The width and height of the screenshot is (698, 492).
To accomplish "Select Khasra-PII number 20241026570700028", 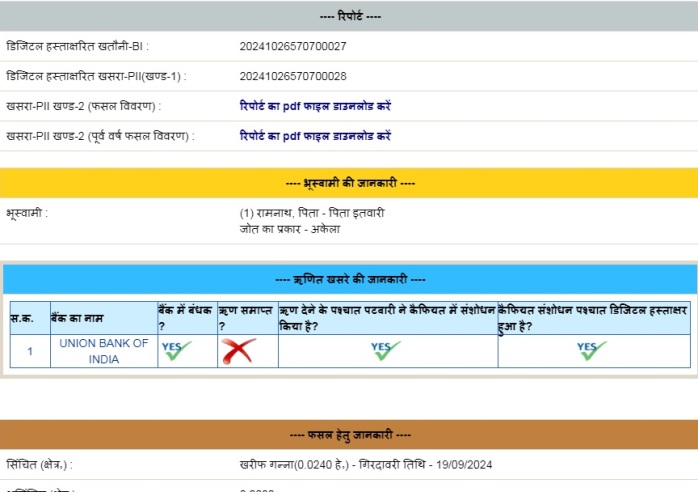I will [x=293, y=76].
